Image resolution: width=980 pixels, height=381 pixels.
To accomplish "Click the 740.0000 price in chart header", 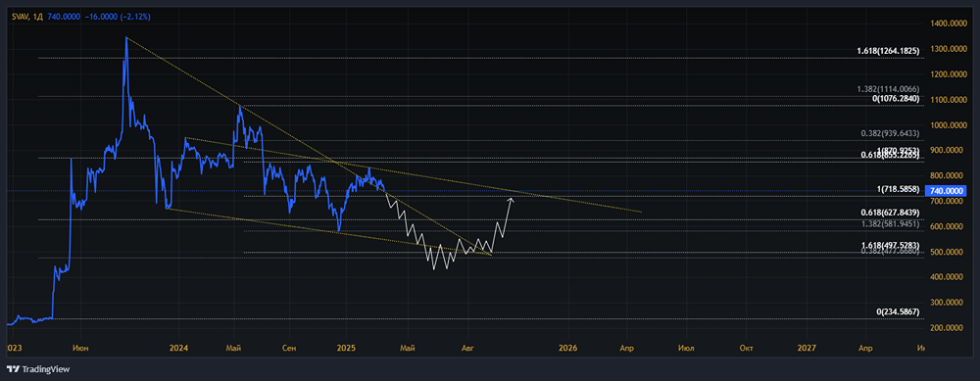I will pyautogui.click(x=63, y=17).
